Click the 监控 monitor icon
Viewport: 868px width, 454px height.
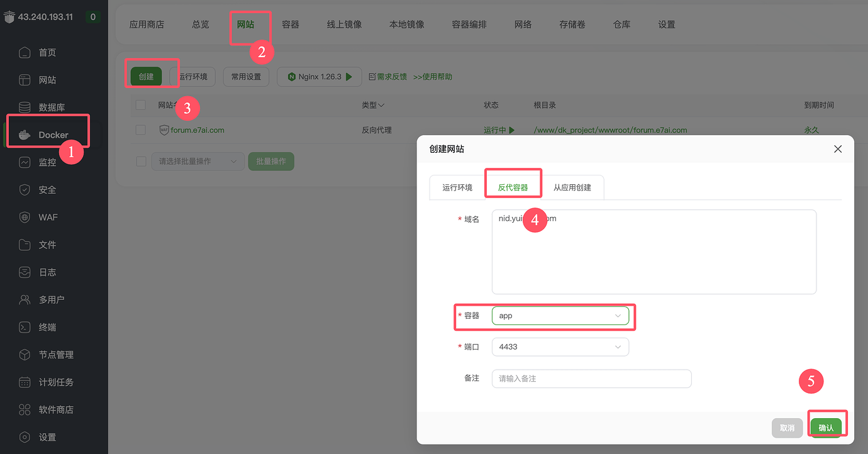click(x=25, y=162)
